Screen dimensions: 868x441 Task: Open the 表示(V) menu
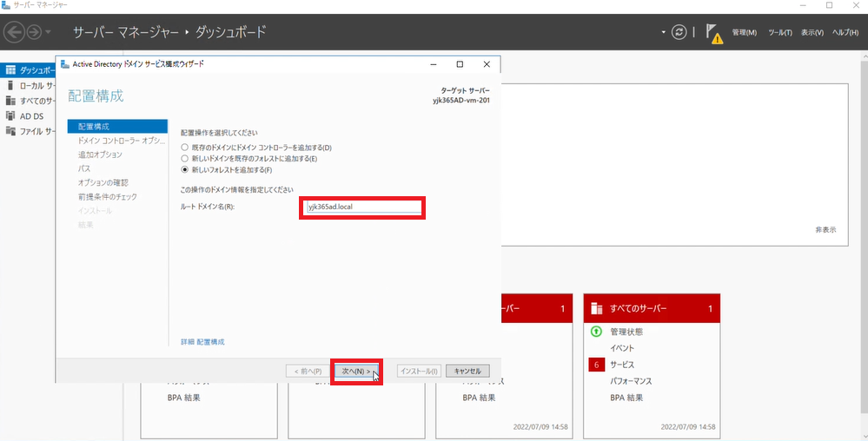click(812, 33)
